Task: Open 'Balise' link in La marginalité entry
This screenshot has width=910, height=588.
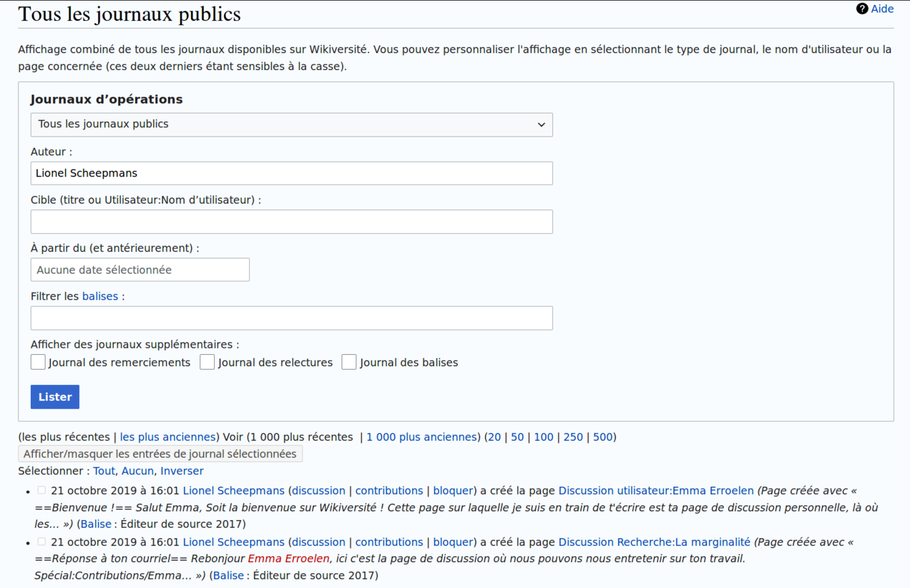Action: click(229, 575)
